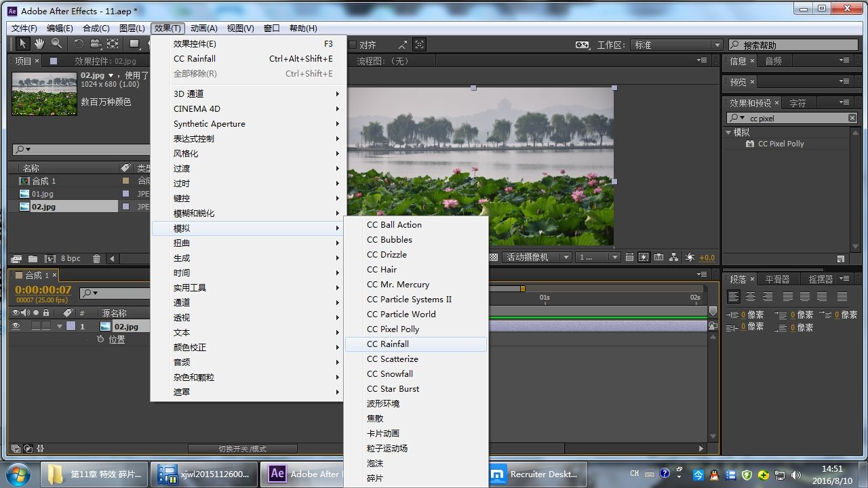868x488 pixels.
Task: Justify all paragraph lines
Action: pos(842,297)
